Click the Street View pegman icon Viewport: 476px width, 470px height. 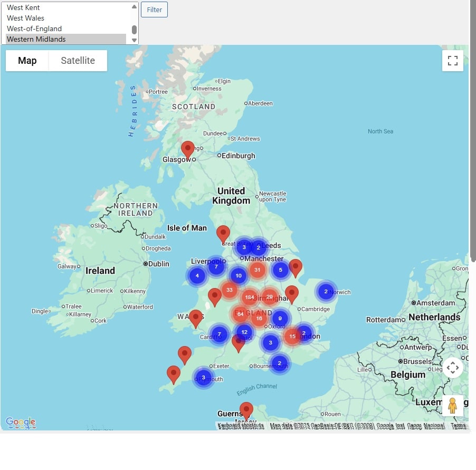point(452,406)
